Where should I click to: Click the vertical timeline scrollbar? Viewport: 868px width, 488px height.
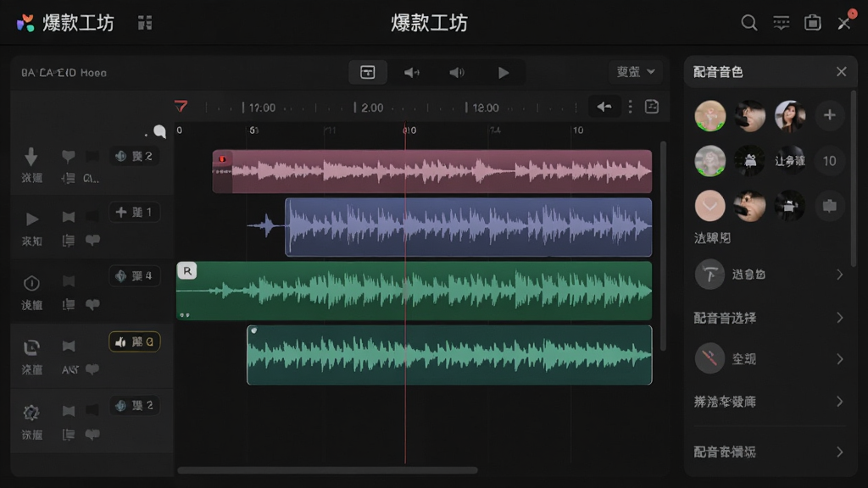pyautogui.click(x=663, y=247)
